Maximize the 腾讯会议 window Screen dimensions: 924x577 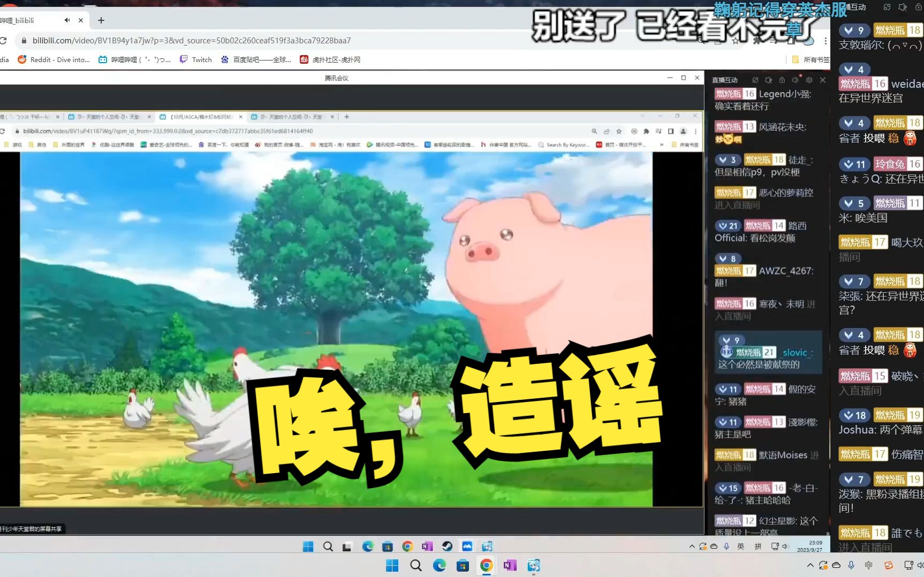click(684, 78)
